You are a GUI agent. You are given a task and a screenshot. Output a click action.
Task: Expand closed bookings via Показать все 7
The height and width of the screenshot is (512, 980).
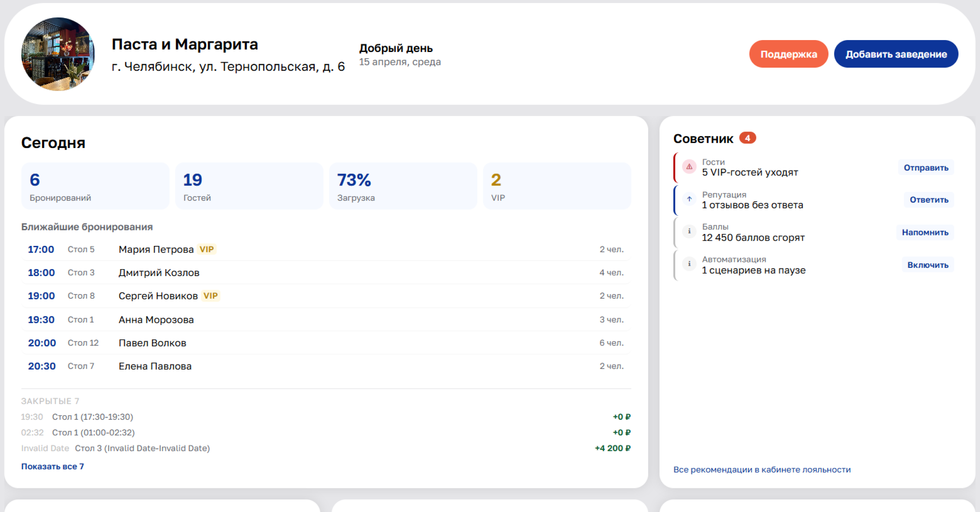pos(52,466)
